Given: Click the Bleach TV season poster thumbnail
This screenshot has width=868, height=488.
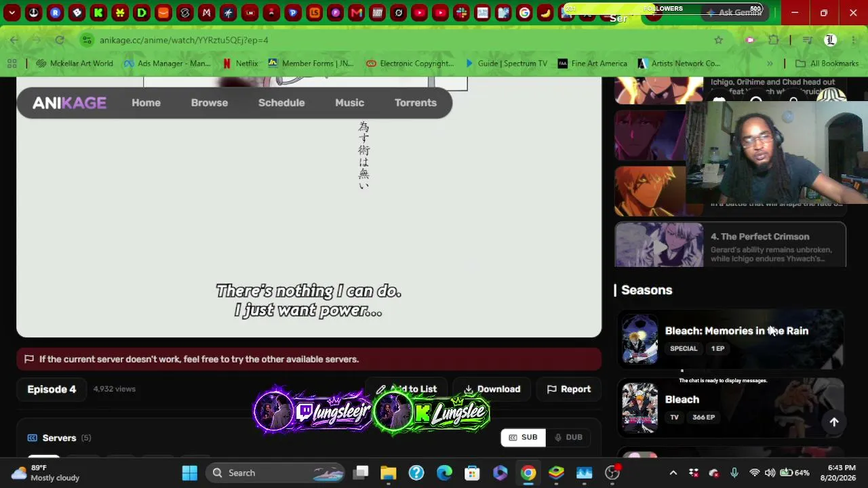Looking at the screenshot, I should [x=639, y=407].
